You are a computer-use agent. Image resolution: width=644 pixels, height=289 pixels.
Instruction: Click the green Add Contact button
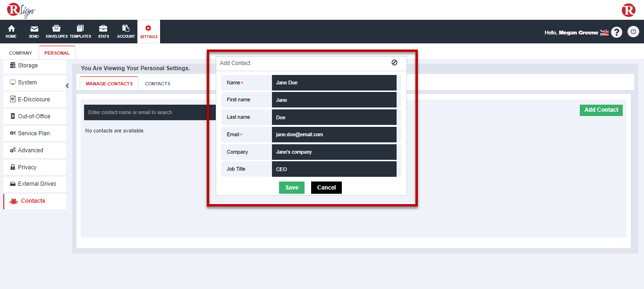click(601, 110)
